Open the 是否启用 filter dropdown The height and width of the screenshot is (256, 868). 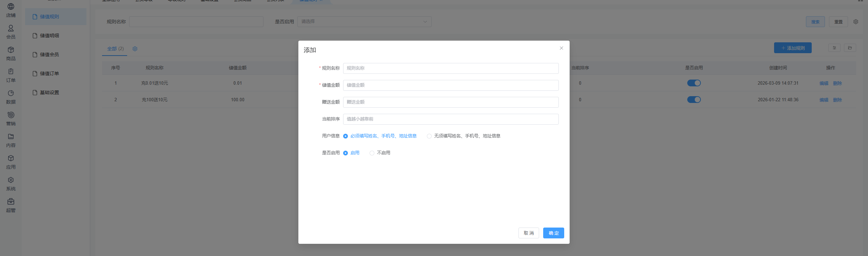coord(364,22)
